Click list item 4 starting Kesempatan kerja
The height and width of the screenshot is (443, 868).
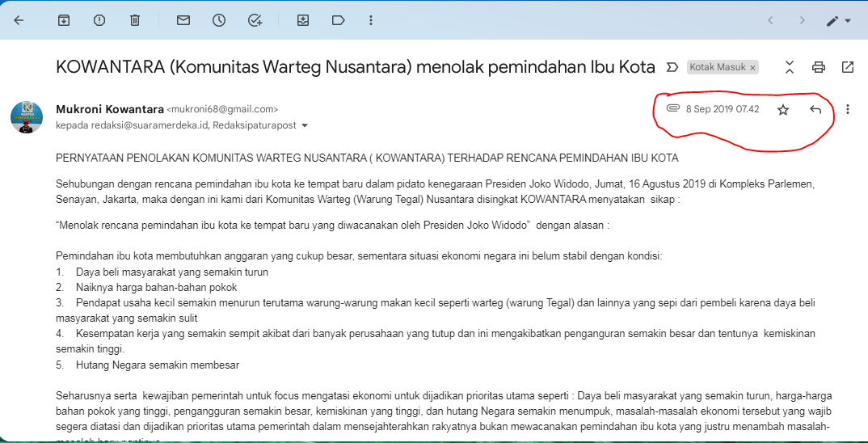pos(436,342)
